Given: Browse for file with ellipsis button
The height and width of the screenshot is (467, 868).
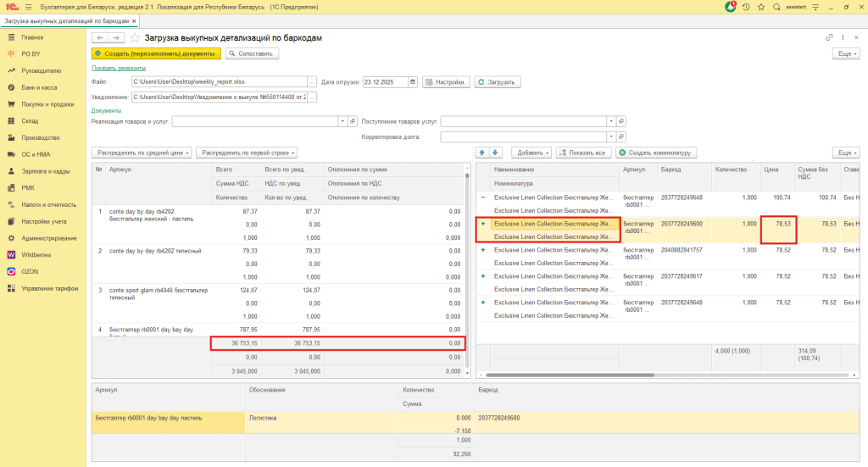Looking at the screenshot, I should pos(313,82).
